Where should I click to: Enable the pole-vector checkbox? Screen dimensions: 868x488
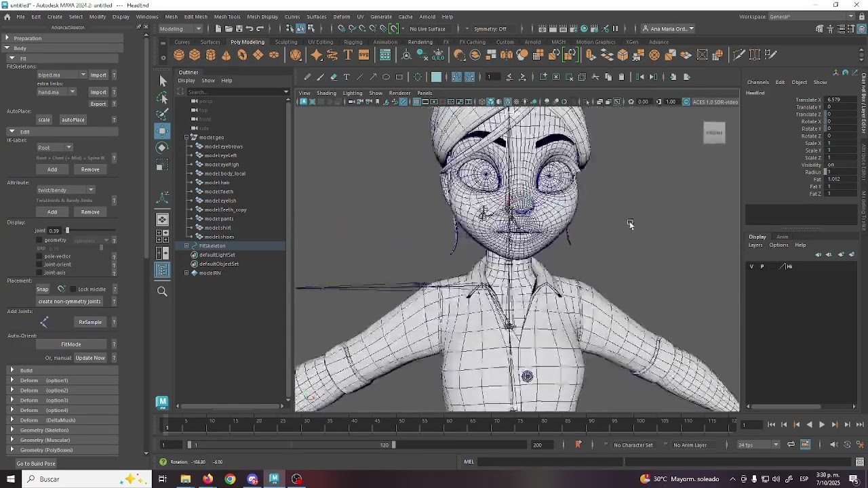(39, 256)
